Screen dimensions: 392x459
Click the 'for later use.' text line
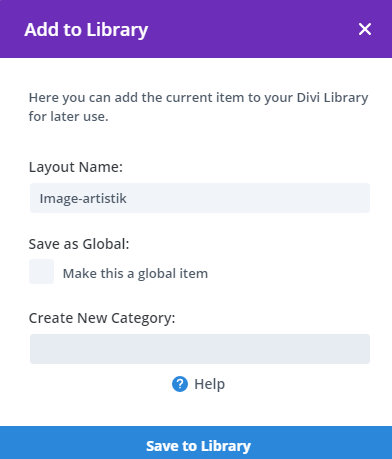click(x=68, y=117)
